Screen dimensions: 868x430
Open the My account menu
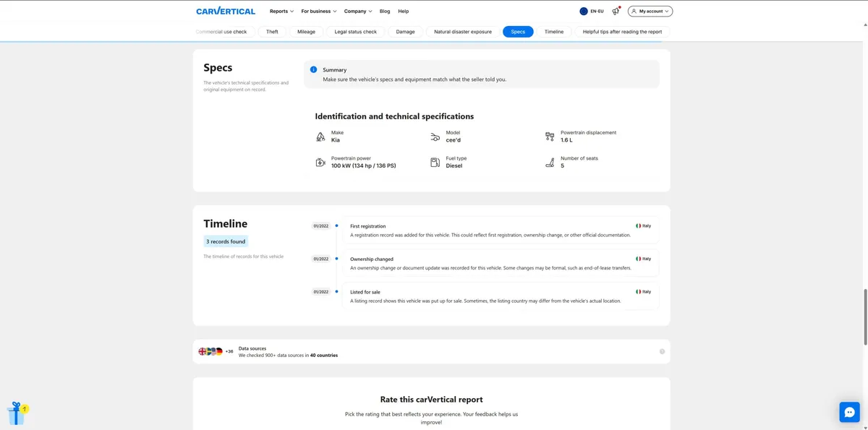650,12
